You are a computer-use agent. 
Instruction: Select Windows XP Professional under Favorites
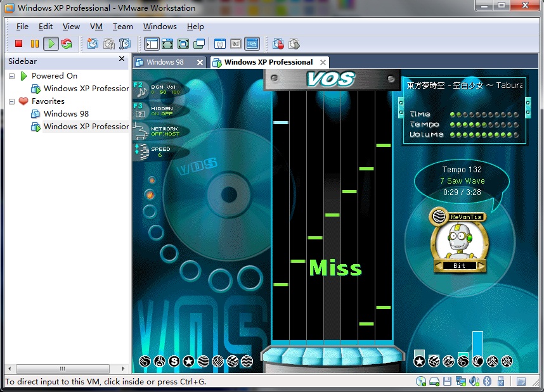coord(86,126)
